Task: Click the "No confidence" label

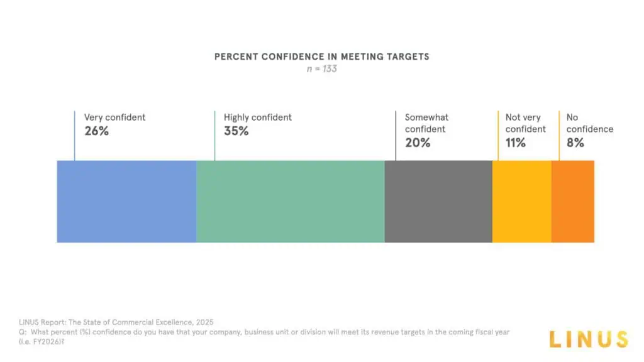Action: (589, 123)
